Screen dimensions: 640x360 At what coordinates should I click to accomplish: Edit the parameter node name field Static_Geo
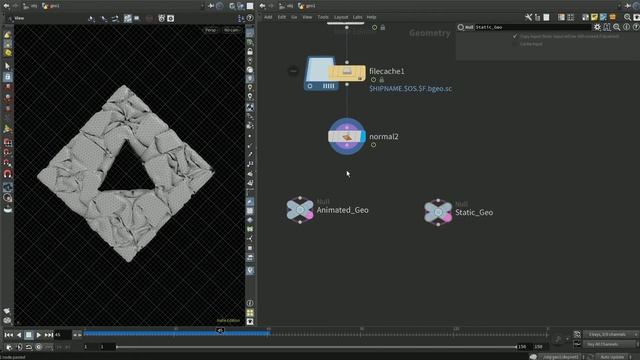coord(533,27)
